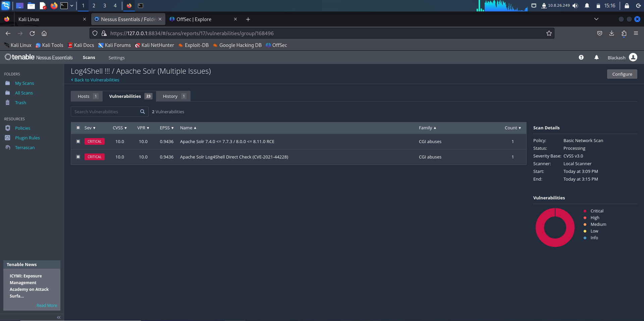644x321 pixels.
Task: Click the Info legend color dot
Action: coord(585,238)
